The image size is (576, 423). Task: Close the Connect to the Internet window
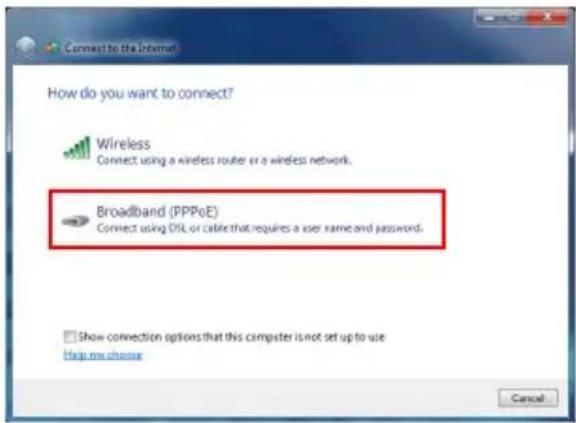[548, 17]
